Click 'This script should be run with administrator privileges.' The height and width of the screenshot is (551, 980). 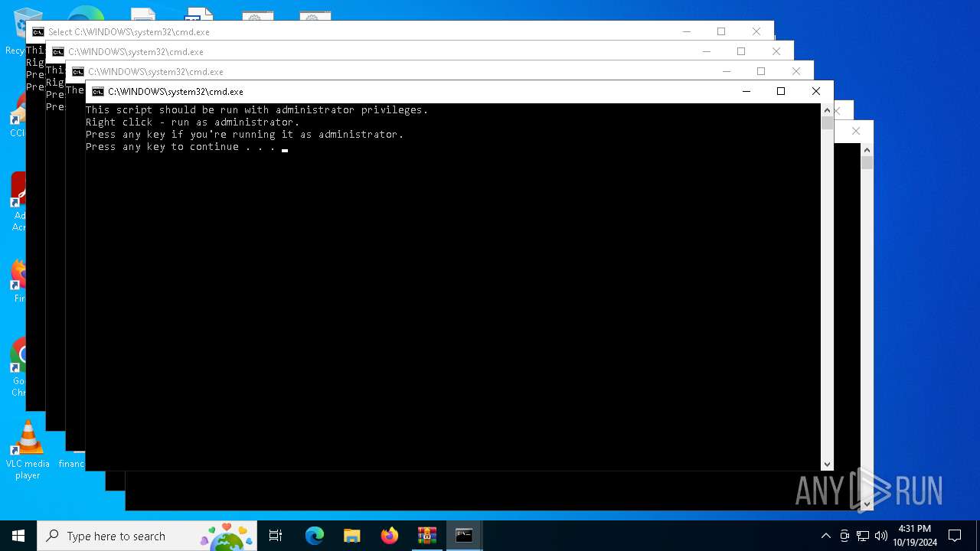click(x=256, y=110)
